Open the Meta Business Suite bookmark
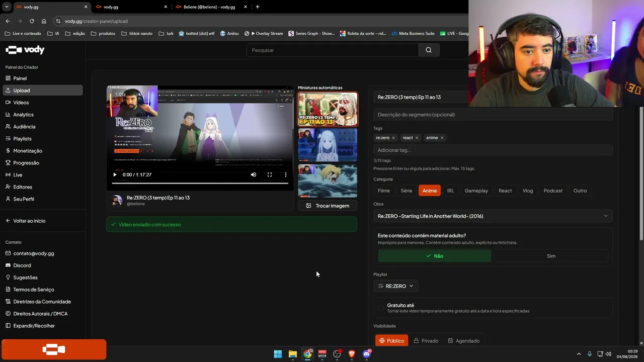 (x=413, y=34)
